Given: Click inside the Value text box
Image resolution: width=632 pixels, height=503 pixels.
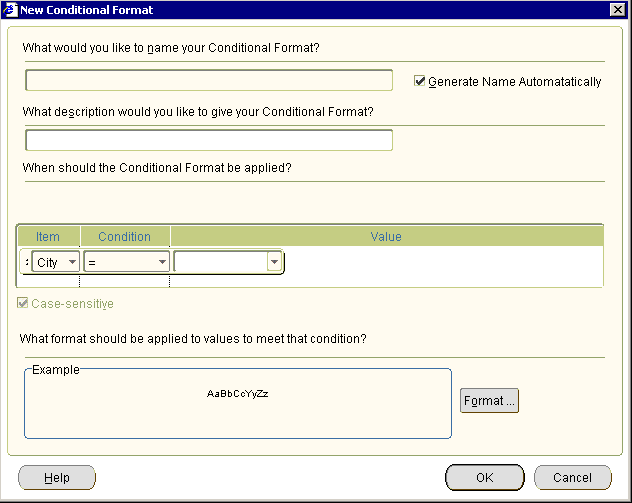Looking at the screenshot, I should (220, 263).
